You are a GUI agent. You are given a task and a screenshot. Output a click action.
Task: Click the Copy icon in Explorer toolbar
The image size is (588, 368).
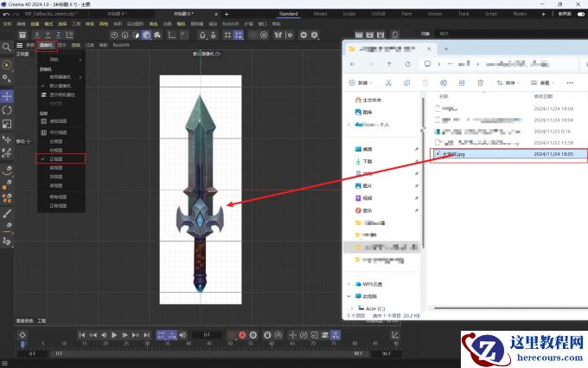[x=407, y=82]
